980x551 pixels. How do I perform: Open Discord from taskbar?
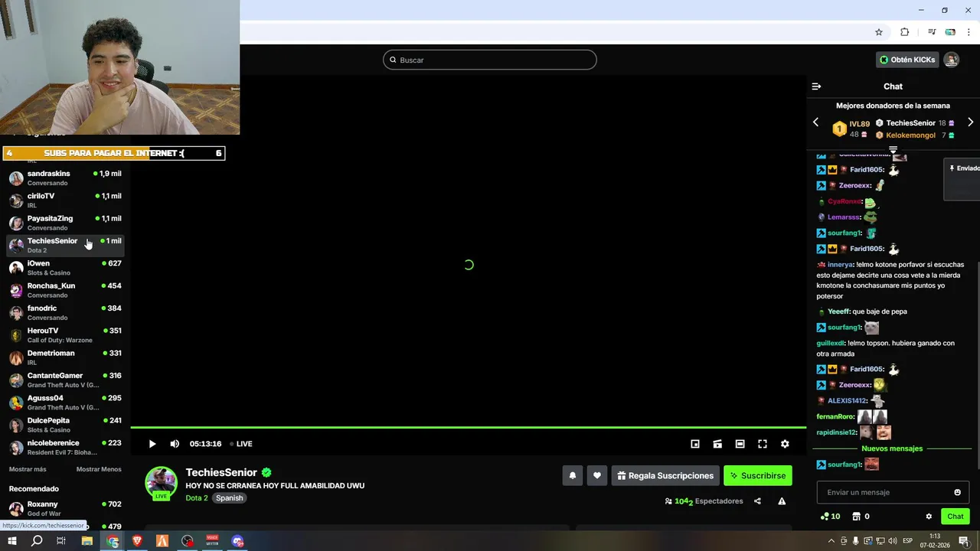click(x=238, y=541)
